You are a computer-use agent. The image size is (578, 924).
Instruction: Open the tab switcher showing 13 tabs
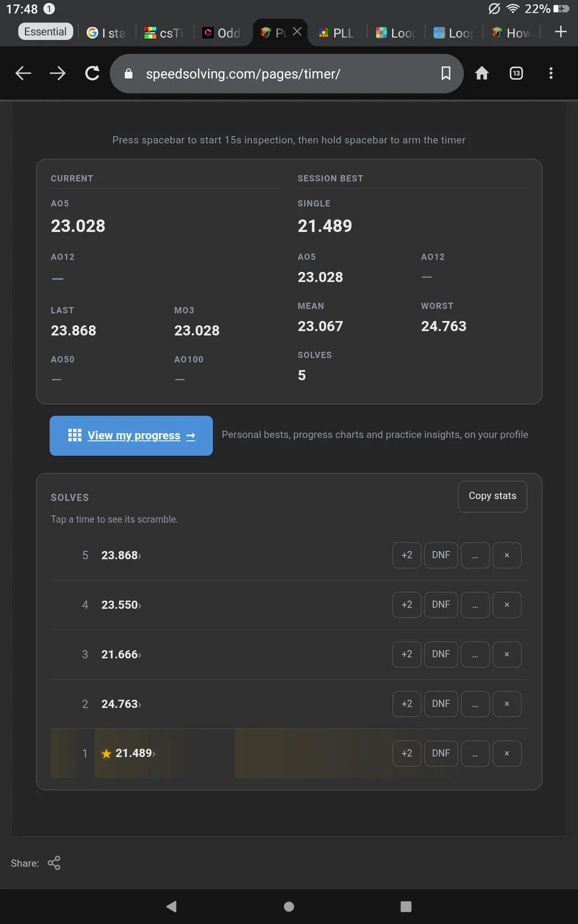[x=516, y=73]
